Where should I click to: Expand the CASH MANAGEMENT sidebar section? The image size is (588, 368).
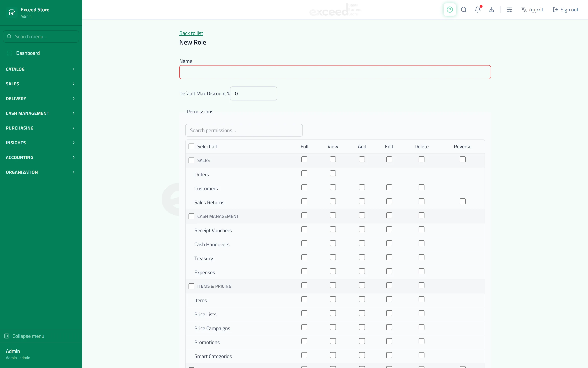pyautogui.click(x=41, y=113)
